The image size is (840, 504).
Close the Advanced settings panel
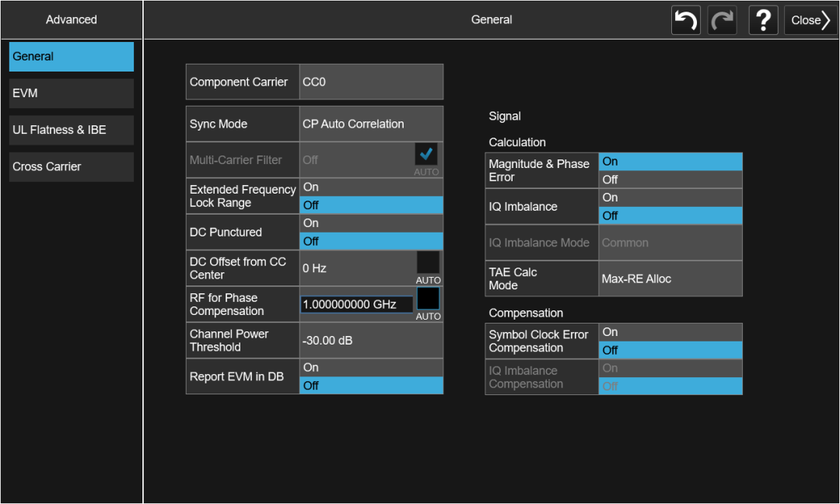810,20
